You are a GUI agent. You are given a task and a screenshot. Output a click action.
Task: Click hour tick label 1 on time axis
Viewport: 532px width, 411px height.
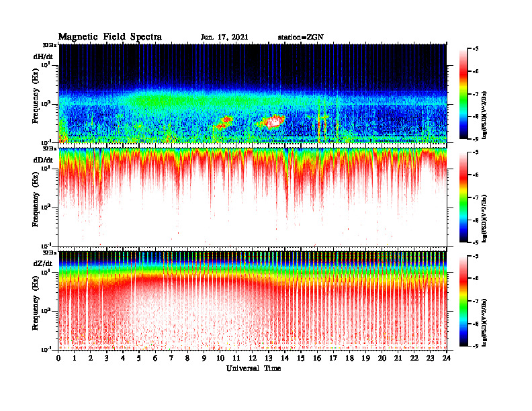[75, 359]
